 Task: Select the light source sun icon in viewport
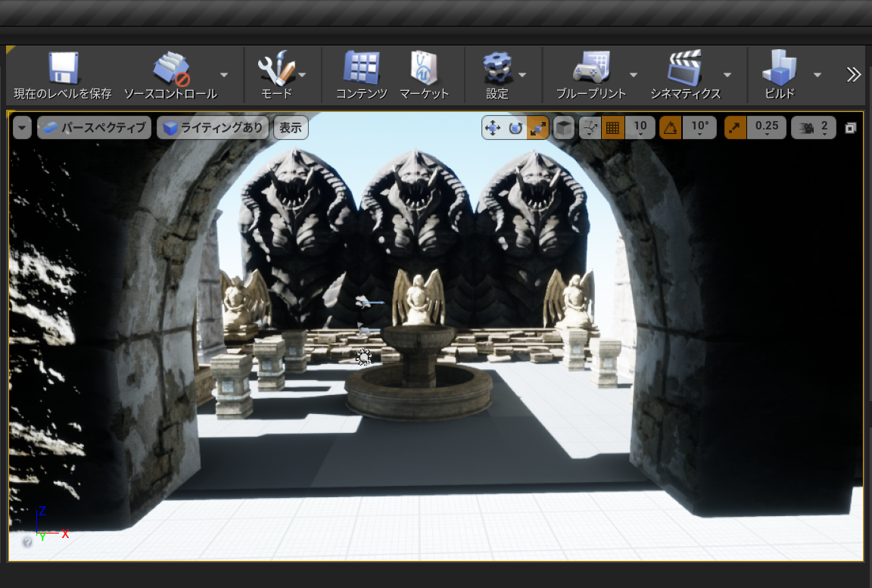363,356
